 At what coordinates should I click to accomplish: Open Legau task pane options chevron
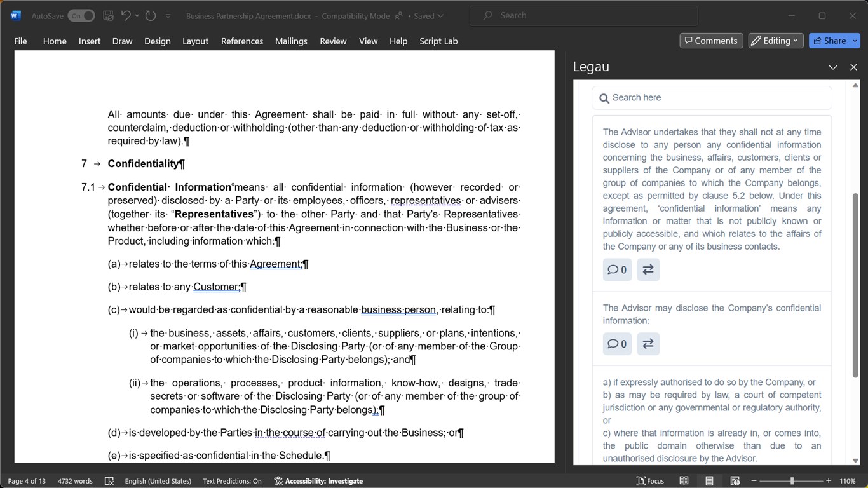click(833, 67)
